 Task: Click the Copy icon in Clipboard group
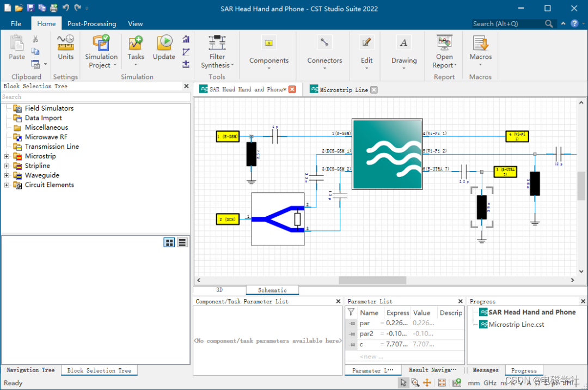[x=35, y=51]
